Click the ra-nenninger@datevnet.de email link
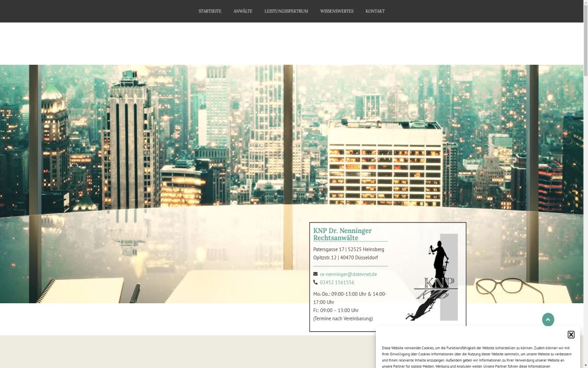The height and width of the screenshot is (368, 588). pos(348,274)
